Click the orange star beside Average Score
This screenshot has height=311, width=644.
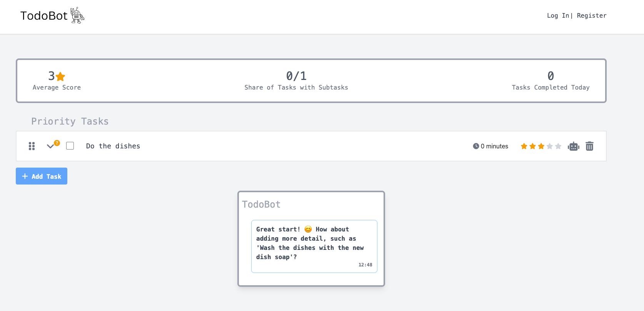click(60, 77)
